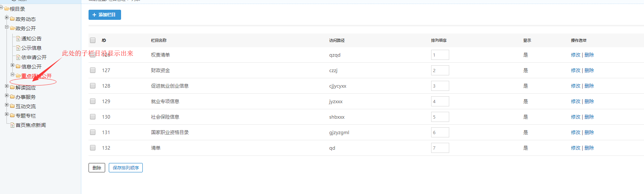Image resolution: width=644 pixels, height=194 pixels.
Task: Expand the 互动交流 tree node
Action: click(x=7, y=105)
